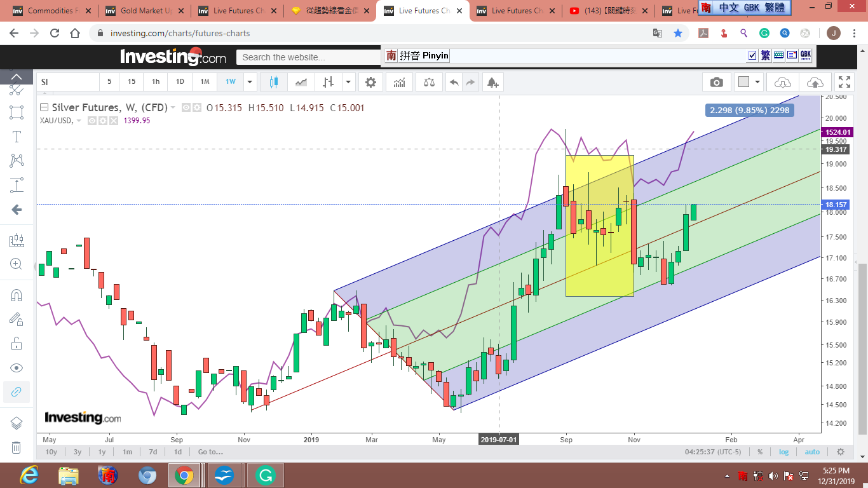Expand the time interval dropdown arrow
This screenshot has height=488, width=868.
(250, 82)
